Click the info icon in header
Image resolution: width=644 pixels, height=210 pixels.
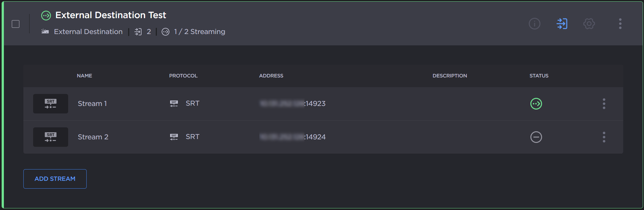[534, 24]
